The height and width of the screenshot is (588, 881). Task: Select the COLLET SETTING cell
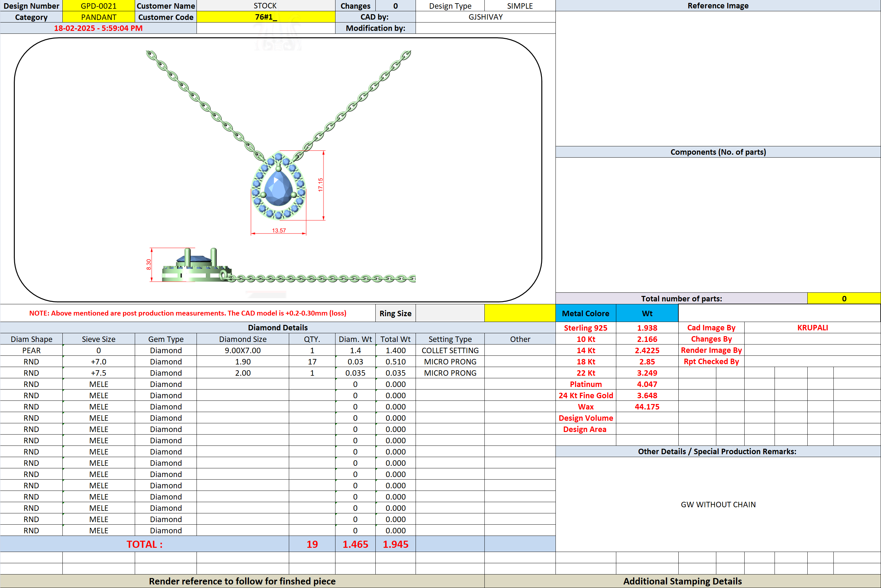450,350
